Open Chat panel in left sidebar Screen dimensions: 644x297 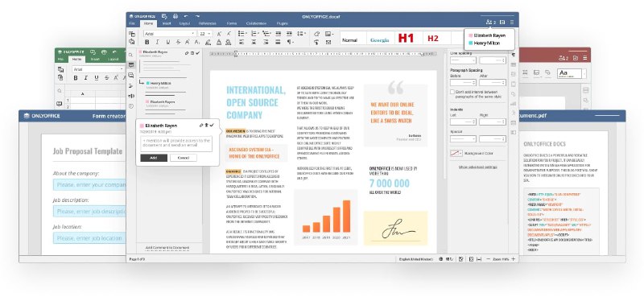click(131, 75)
